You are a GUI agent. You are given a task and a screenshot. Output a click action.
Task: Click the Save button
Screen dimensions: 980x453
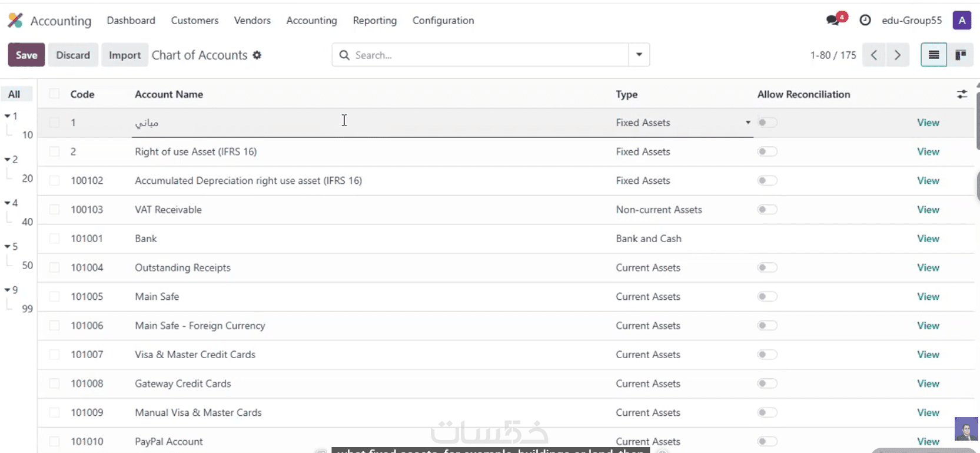[x=26, y=55]
